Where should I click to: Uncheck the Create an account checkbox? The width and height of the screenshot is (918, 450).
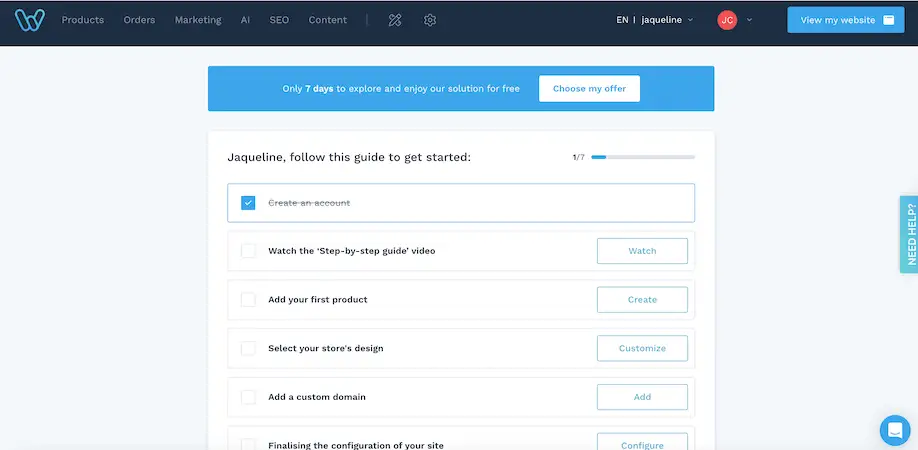[x=248, y=203]
